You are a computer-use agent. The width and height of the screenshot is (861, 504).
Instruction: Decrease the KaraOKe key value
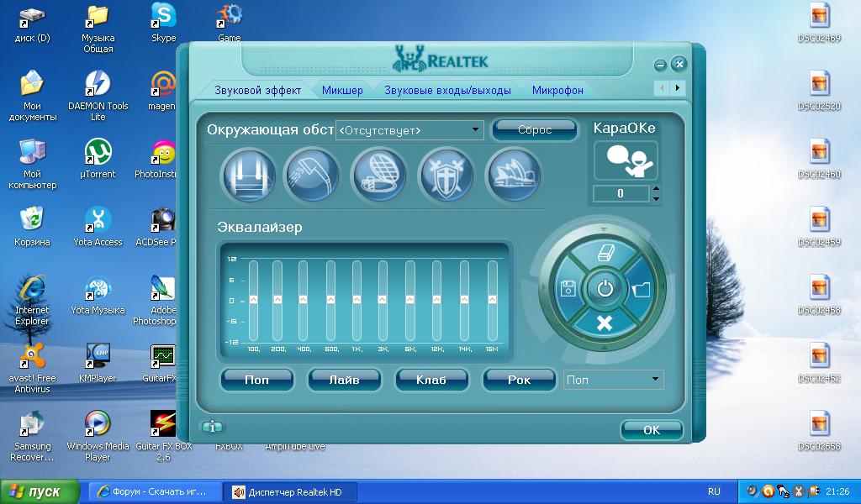656,198
